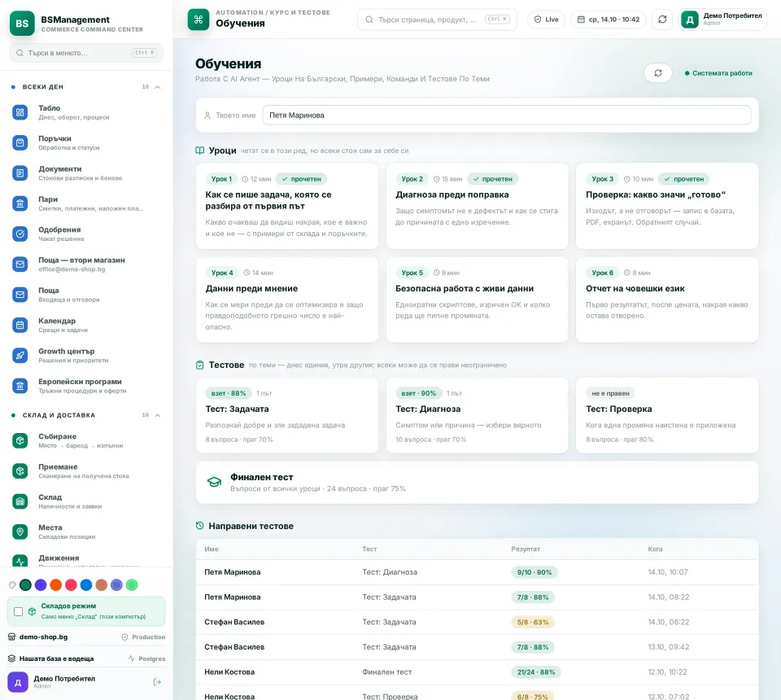
Task: Click the Одобрения checkmark icon
Action: [20, 234]
